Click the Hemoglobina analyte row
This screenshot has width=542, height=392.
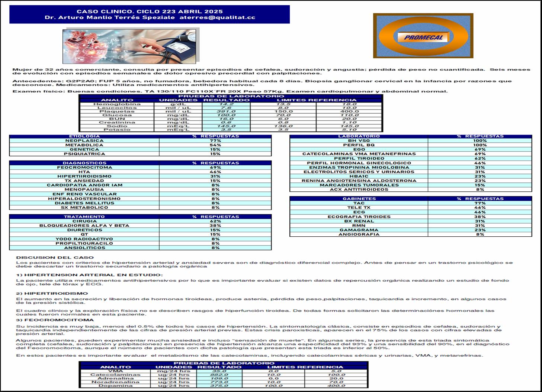231,104
